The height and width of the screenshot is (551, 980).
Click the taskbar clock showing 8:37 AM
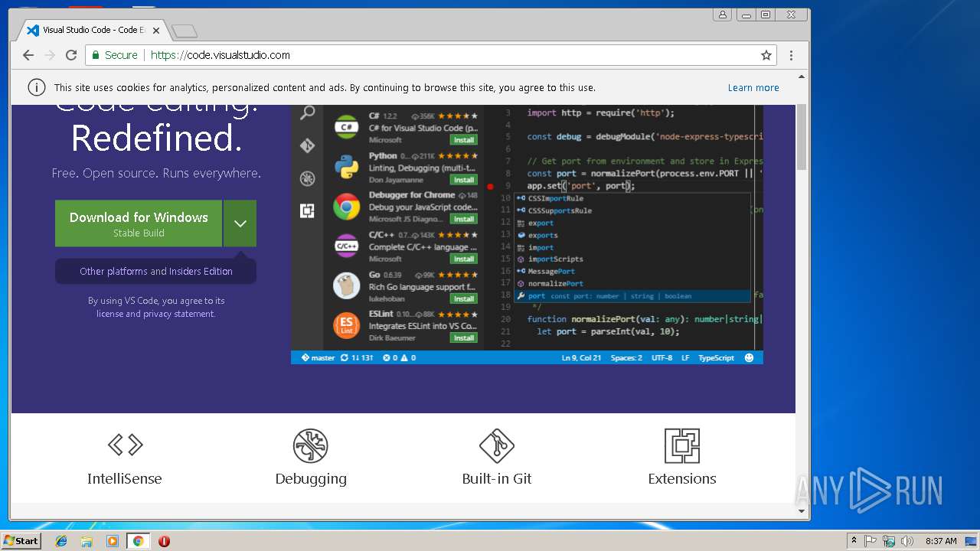[941, 541]
